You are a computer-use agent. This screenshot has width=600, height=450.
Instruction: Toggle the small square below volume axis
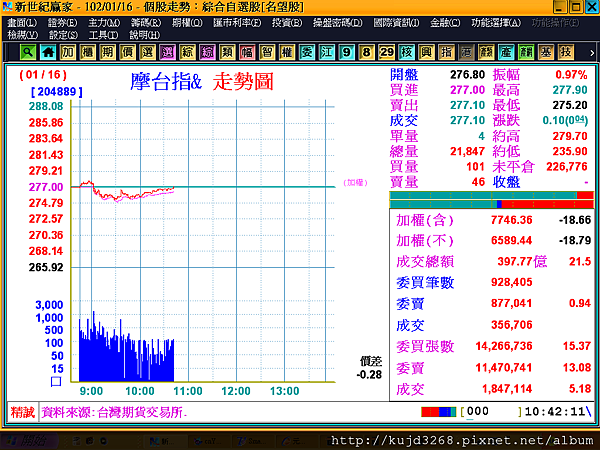[x=56, y=381]
